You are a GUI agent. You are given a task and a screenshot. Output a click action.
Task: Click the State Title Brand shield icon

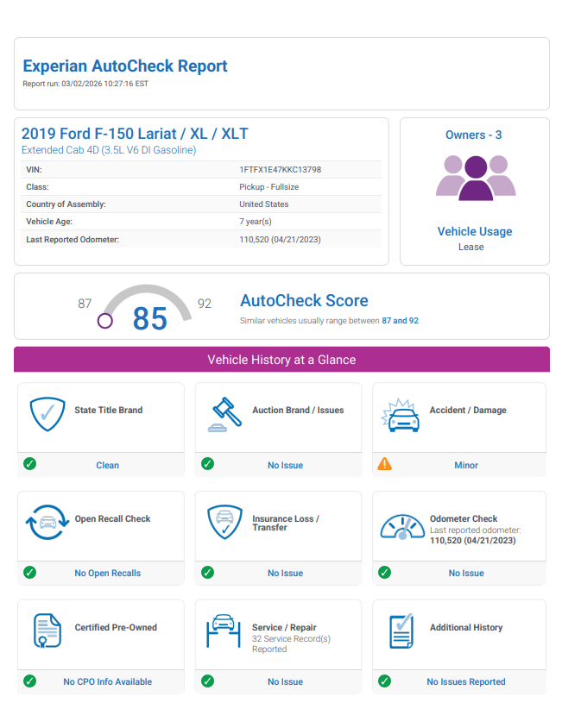(x=47, y=415)
